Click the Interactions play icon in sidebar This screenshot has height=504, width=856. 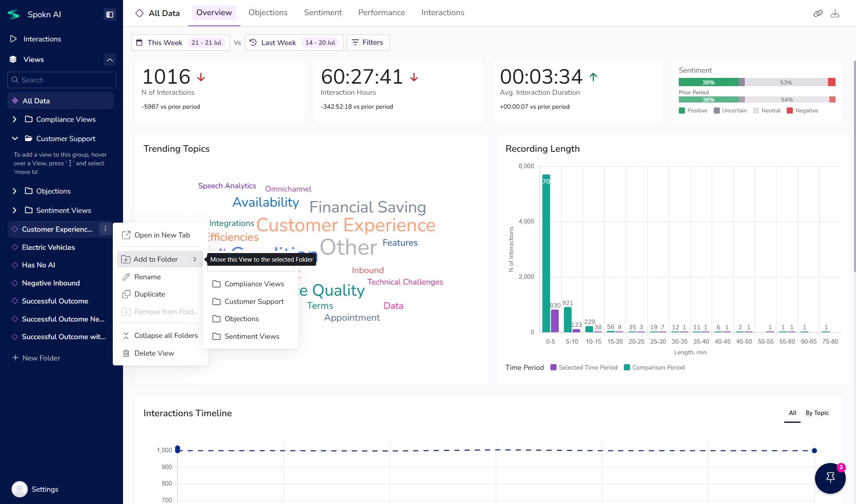(x=14, y=39)
